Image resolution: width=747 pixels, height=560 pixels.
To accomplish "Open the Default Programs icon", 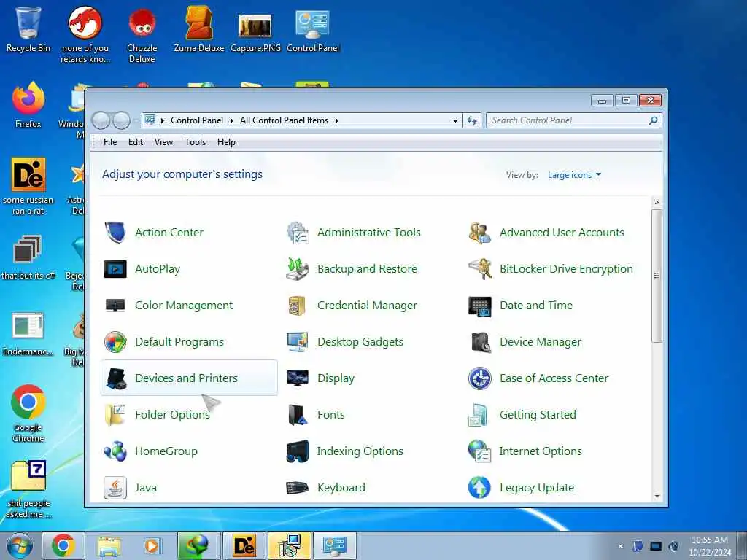I will pos(115,342).
